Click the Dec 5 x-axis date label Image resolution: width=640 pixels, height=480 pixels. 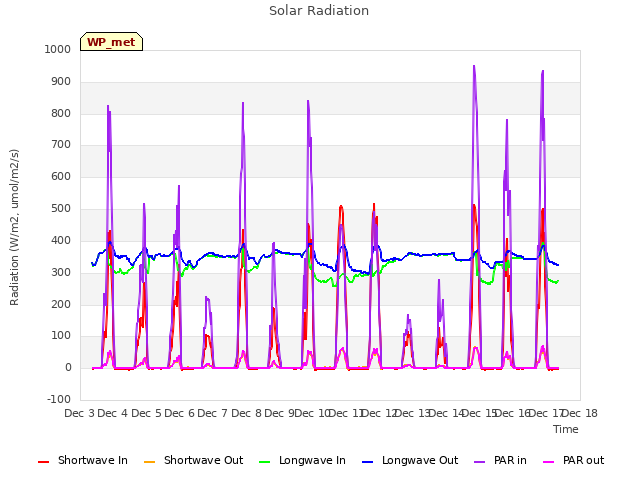pyautogui.click(x=146, y=413)
